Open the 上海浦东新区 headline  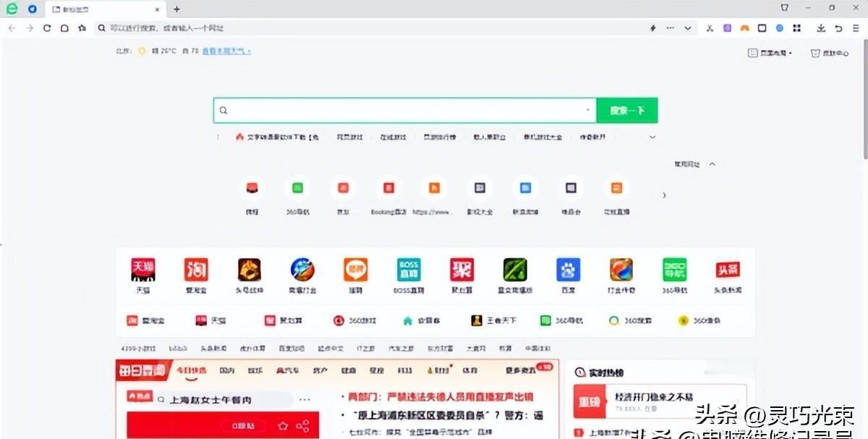446,416
